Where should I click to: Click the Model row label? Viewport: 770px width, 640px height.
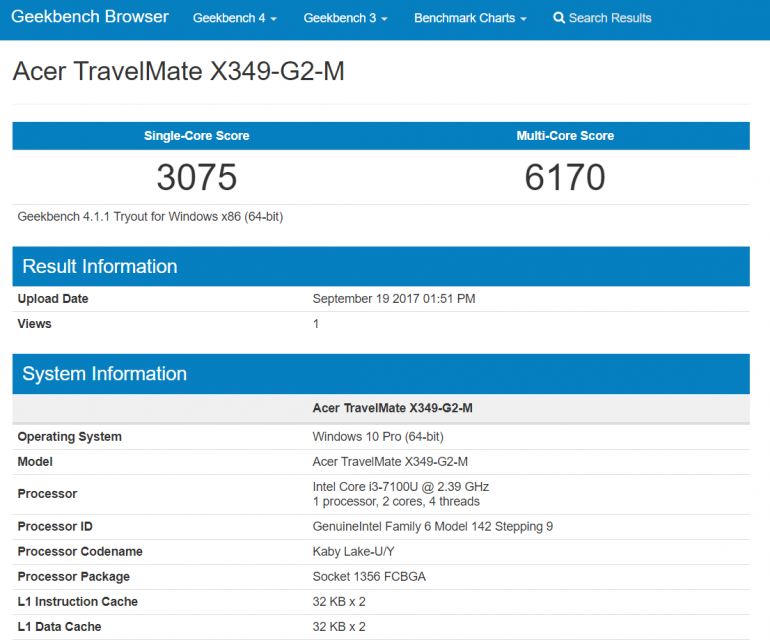[x=35, y=462]
